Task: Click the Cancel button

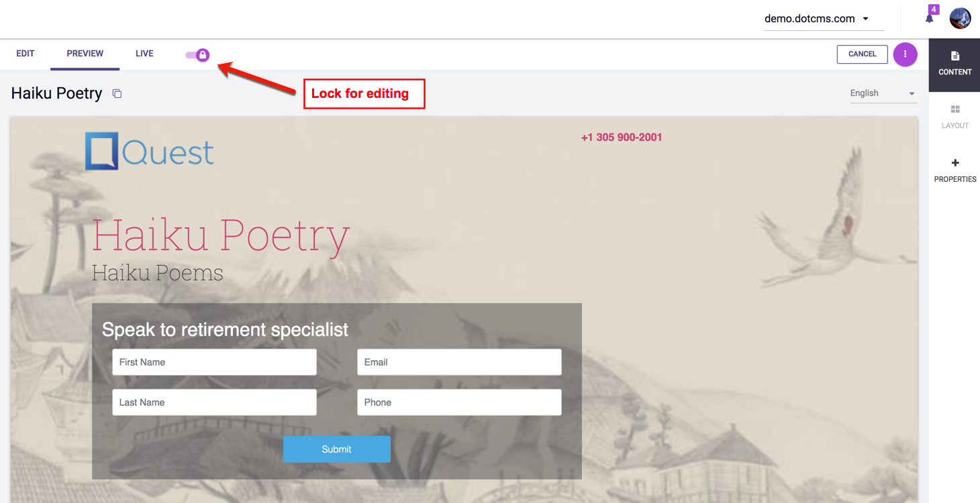Action: pos(863,54)
